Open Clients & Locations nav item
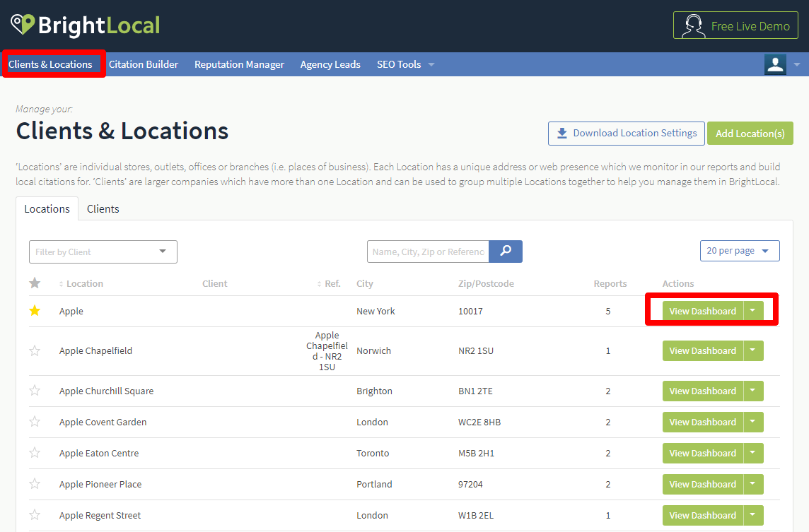 pos(50,64)
